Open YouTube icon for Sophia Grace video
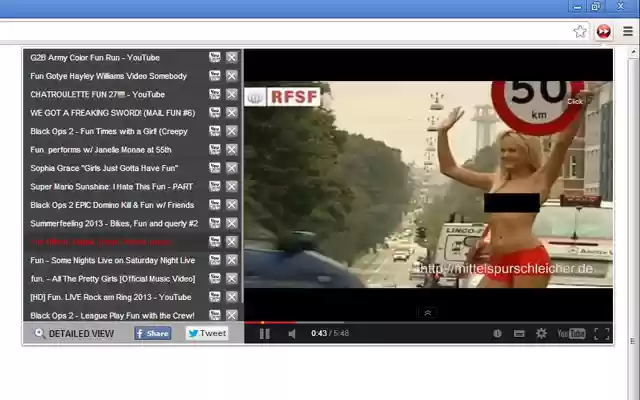Viewport: 640px width, 400px height. pos(215,168)
